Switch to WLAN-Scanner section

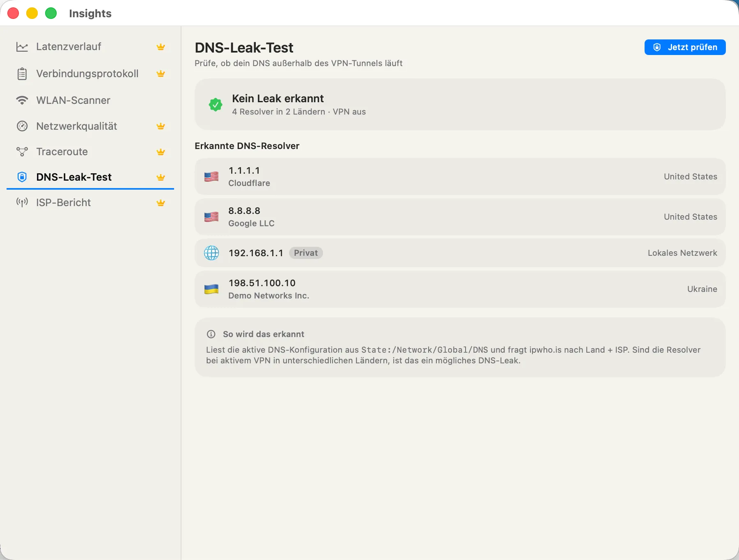click(90, 100)
